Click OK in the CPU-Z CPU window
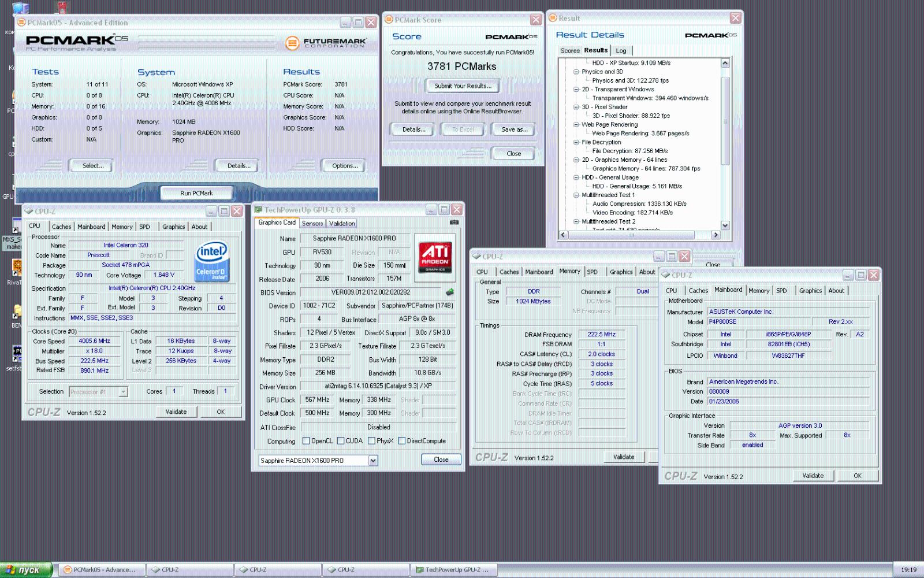Image resolution: width=924 pixels, height=578 pixels. pos(221,412)
